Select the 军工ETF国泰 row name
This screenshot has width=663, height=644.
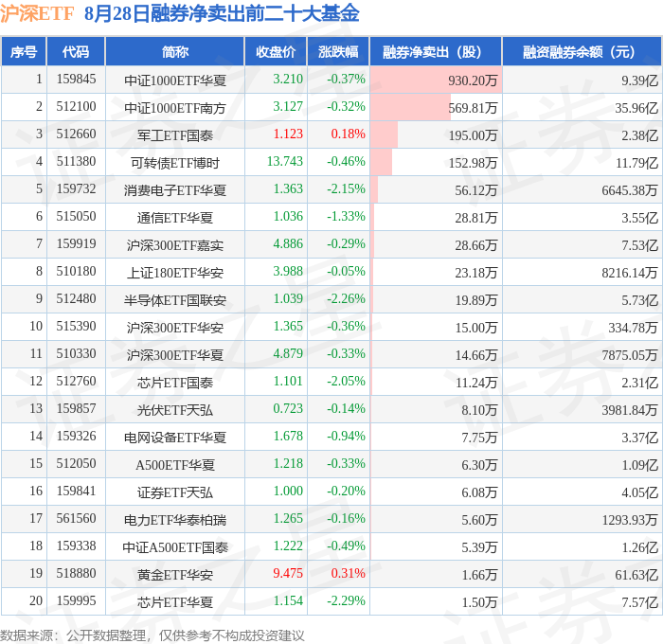tap(175, 135)
